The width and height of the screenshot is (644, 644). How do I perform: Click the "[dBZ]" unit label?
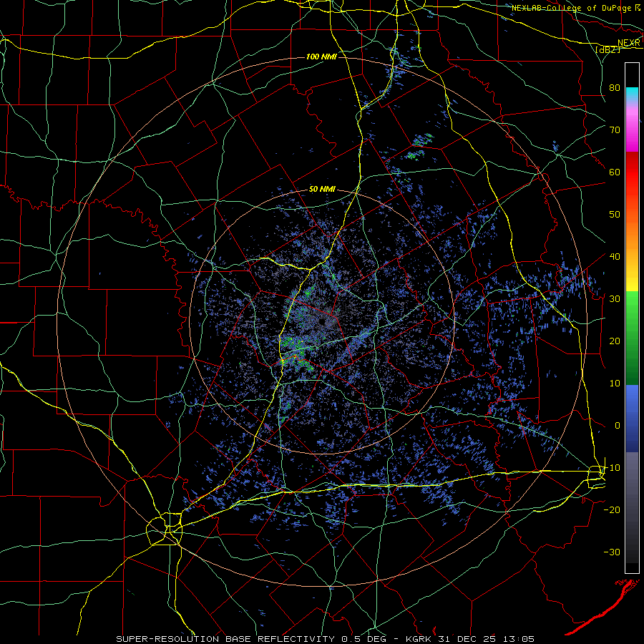(x=608, y=49)
